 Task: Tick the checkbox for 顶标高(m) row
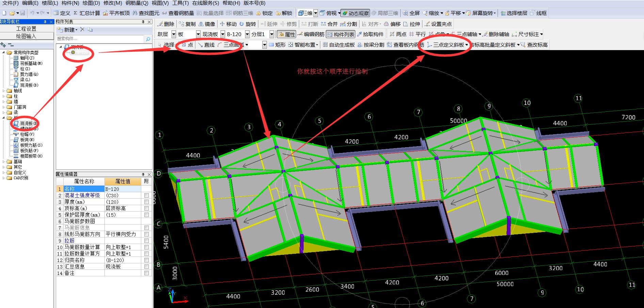pos(146,208)
